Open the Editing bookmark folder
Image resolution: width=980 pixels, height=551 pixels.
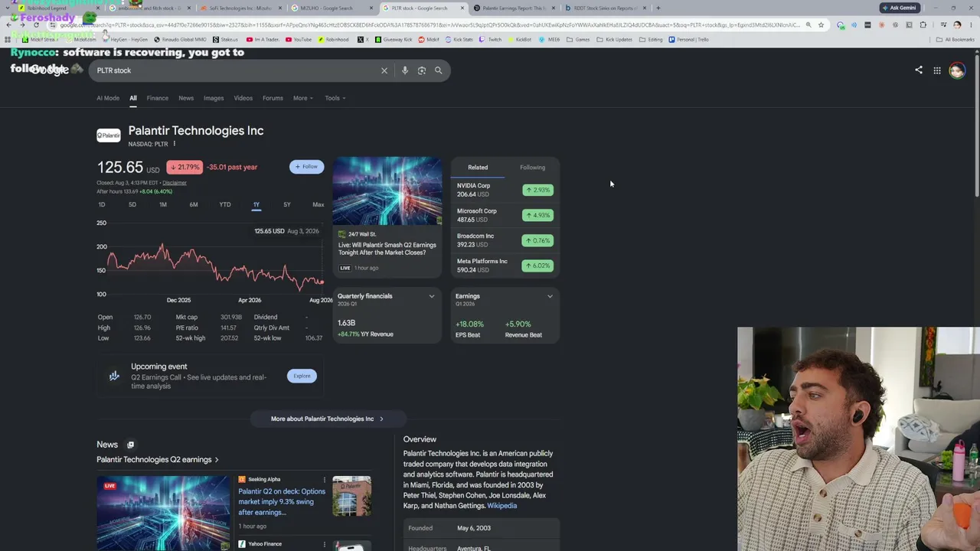651,39
